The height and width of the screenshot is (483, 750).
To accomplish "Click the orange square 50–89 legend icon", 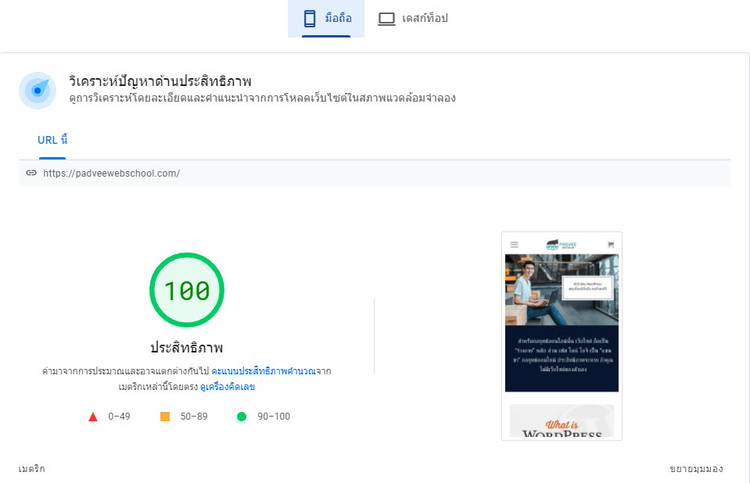I will (165, 416).
